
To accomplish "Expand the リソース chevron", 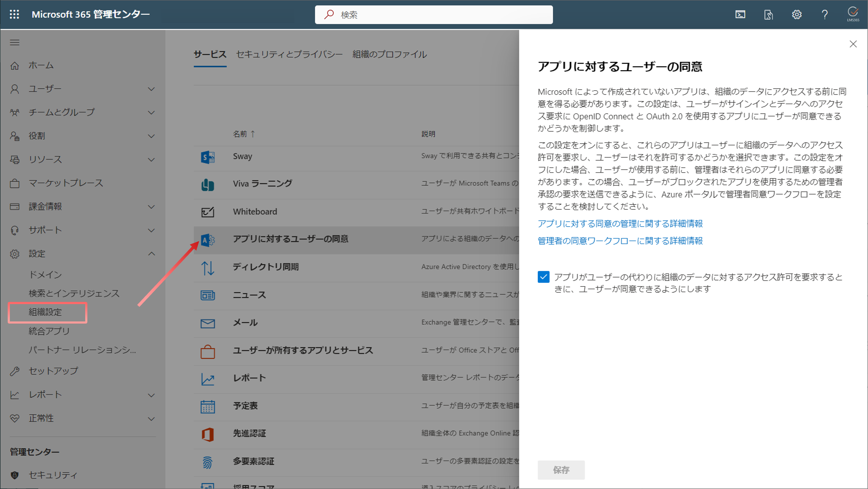I will pyautogui.click(x=152, y=159).
